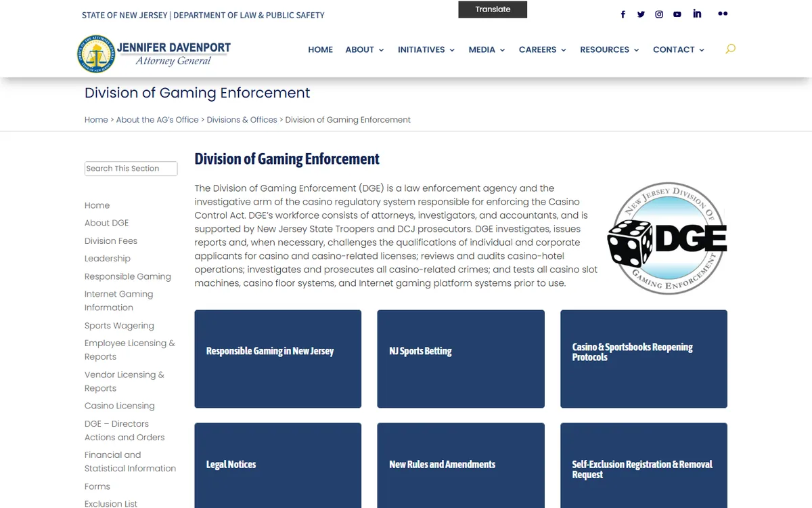
Task: Open Exclusion List sidebar link
Action: coord(111,503)
